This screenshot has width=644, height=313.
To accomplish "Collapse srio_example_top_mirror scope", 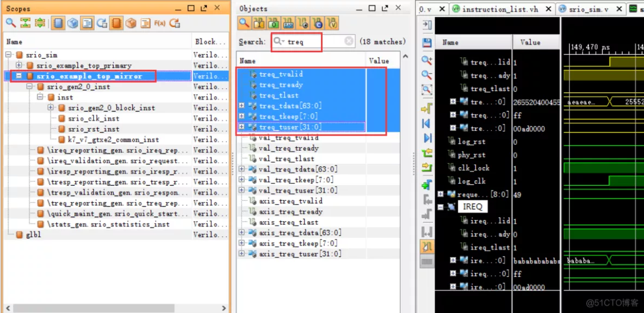I will tap(19, 76).
